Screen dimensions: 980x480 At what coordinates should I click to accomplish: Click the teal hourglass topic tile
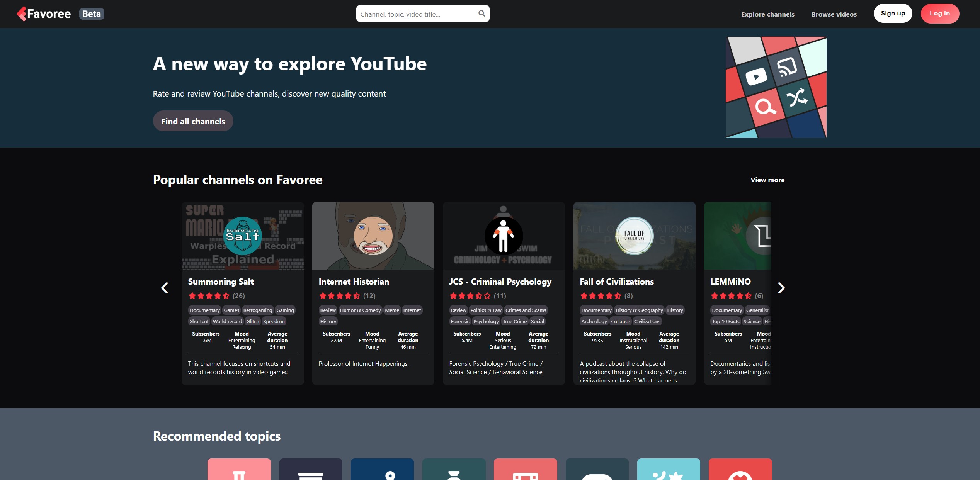click(x=454, y=469)
